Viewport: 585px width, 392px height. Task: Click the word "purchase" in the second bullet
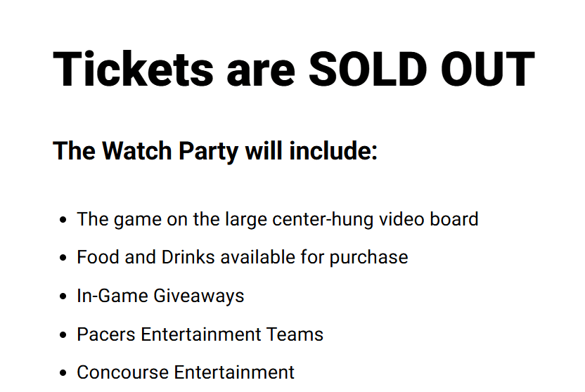pyautogui.click(x=368, y=259)
